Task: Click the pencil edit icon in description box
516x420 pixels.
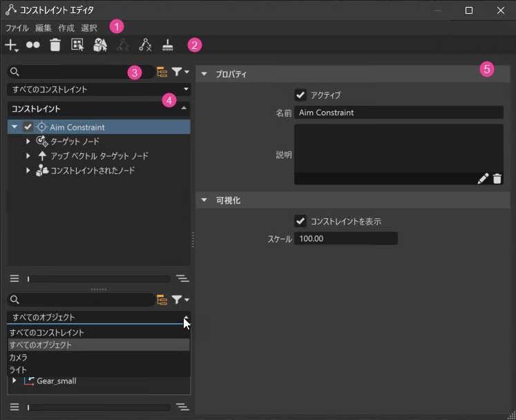Action: [x=483, y=178]
